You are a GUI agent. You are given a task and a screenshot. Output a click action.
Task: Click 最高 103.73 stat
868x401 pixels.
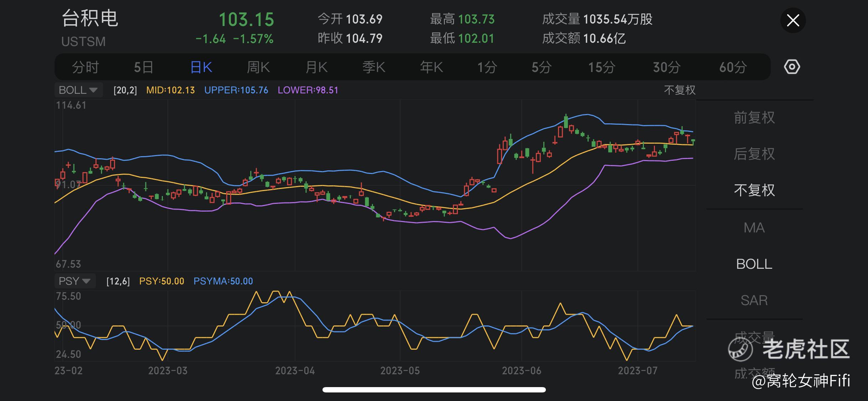pyautogui.click(x=463, y=19)
